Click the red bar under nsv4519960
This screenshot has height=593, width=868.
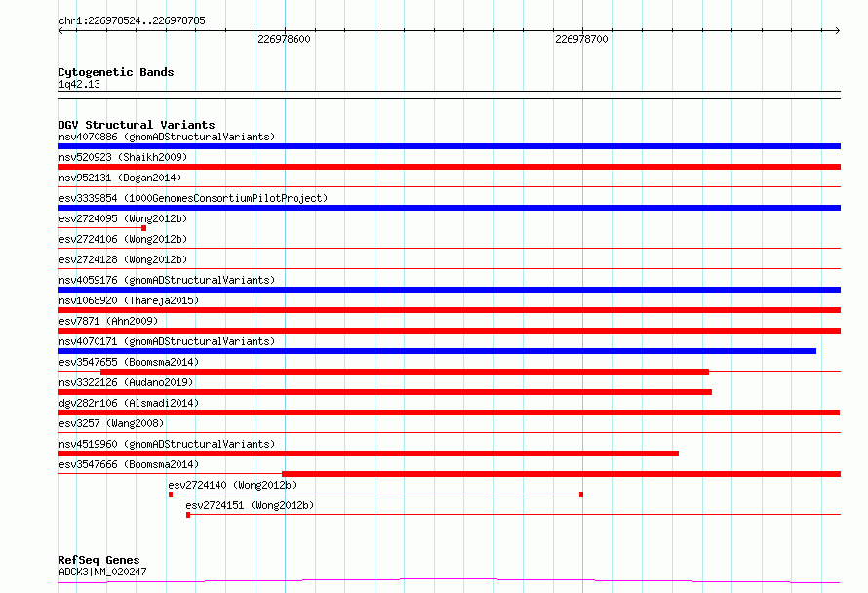(x=368, y=454)
